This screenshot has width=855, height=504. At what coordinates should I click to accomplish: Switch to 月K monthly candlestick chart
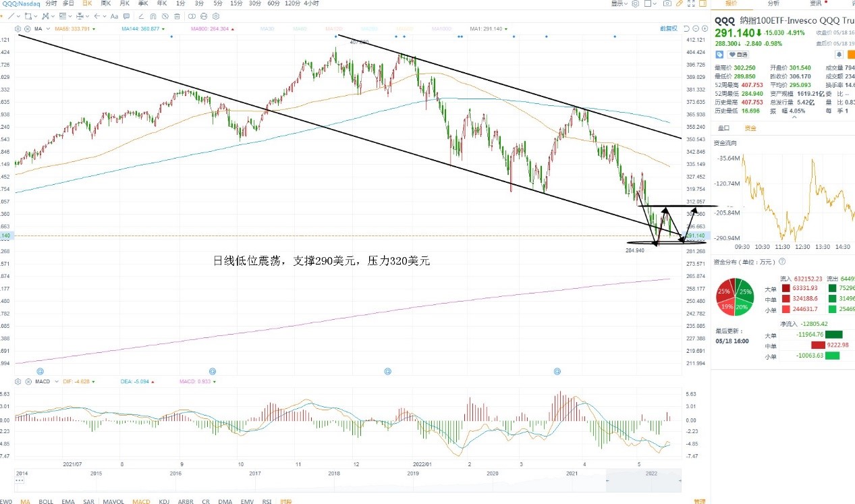(x=124, y=3)
